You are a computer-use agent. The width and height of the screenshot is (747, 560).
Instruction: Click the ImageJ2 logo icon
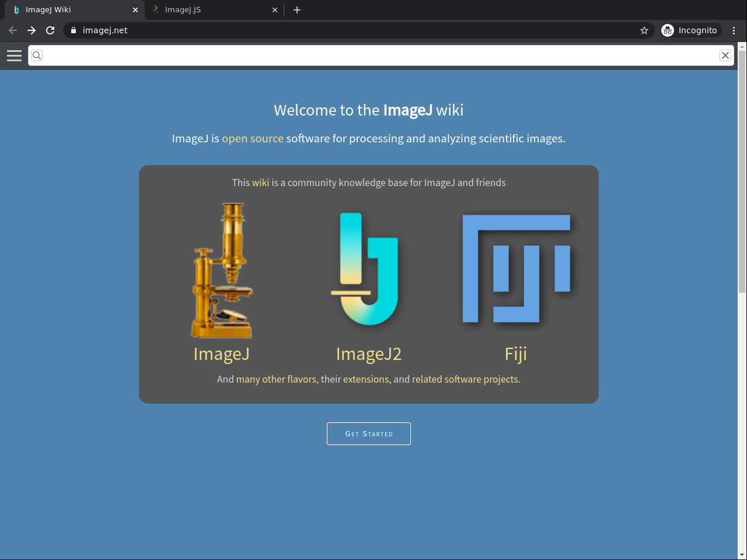(365, 269)
